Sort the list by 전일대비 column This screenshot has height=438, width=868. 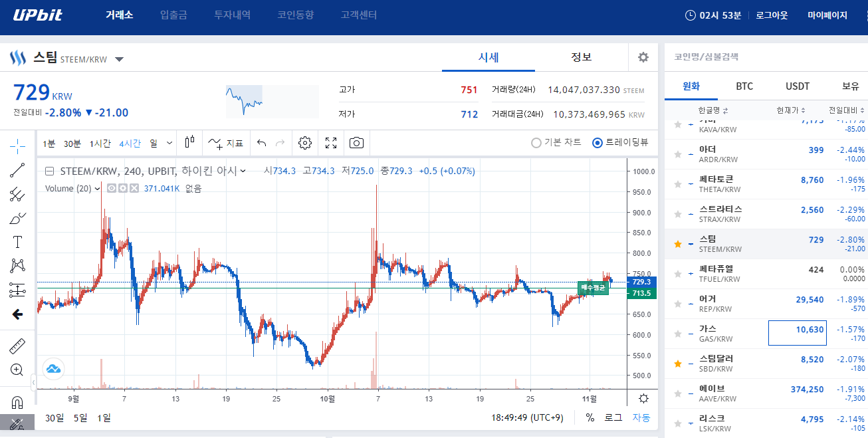click(x=847, y=110)
